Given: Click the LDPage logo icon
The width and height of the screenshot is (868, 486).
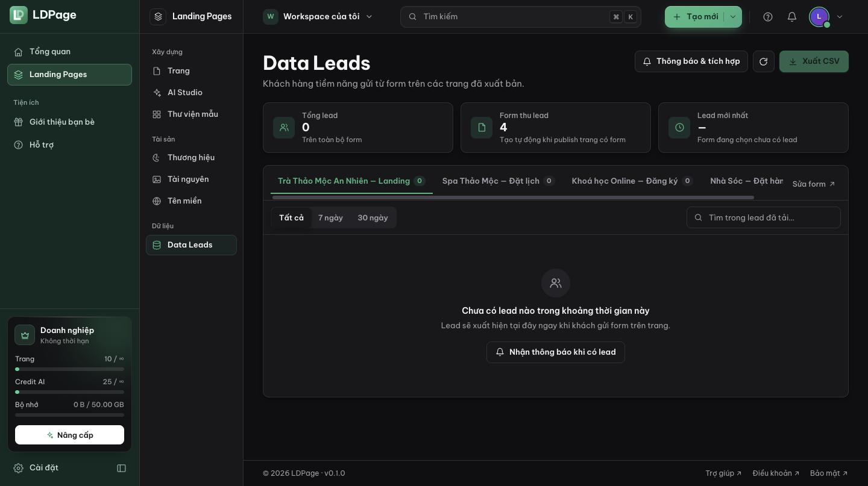Looking at the screenshot, I should coord(19,15).
